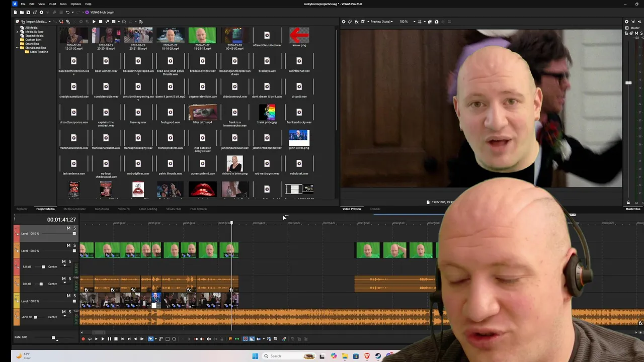Select the Zoom Edit tool
The height and width of the screenshot is (362, 644).
[174, 339]
